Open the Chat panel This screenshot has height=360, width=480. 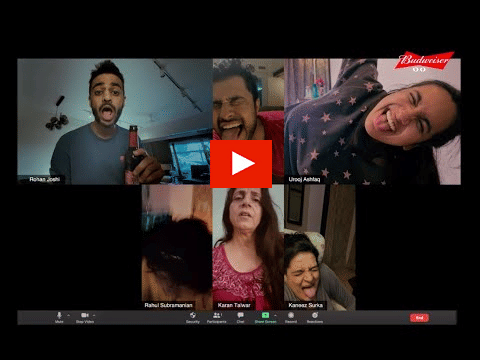coord(240,317)
